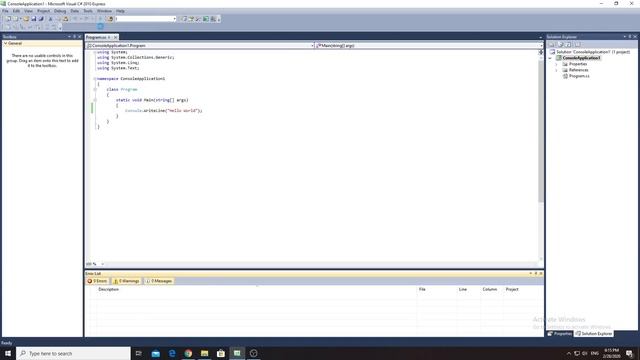Image resolution: width=640 pixels, height=360 pixels.
Task: Collapse the class Program code block
Action: click(x=95, y=89)
